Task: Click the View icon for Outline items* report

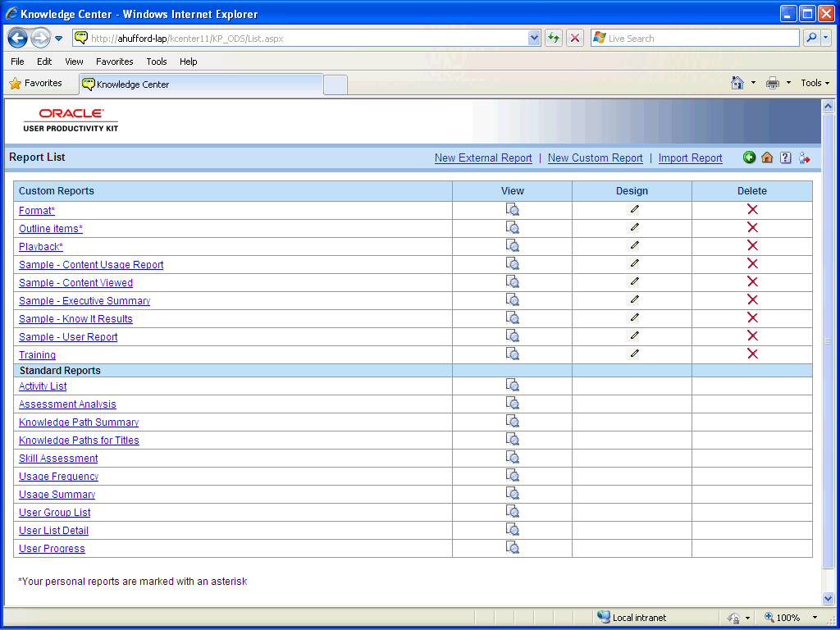Action: pos(512,228)
